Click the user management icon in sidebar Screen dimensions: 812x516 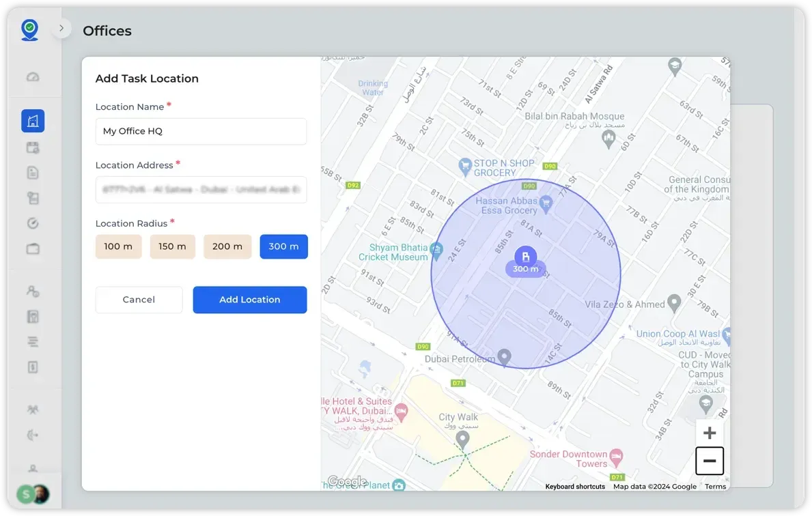tap(33, 290)
